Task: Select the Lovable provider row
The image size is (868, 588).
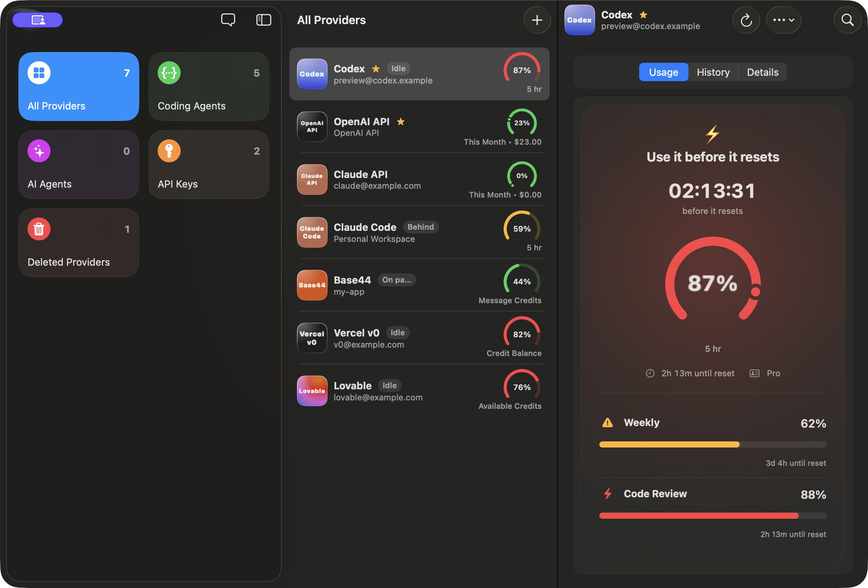Action: click(x=419, y=391)
